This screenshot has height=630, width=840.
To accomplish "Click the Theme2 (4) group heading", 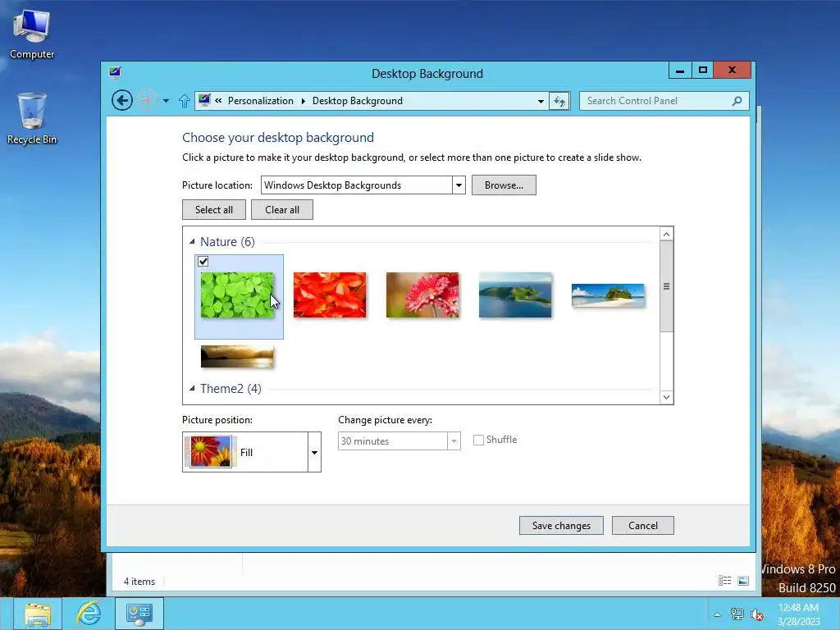I will coord(231,388).
